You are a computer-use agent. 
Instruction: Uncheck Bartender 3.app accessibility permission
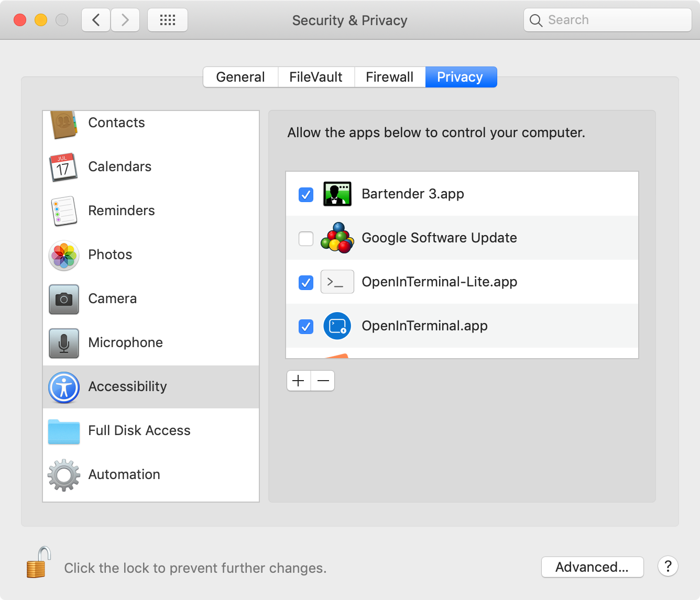305,194
